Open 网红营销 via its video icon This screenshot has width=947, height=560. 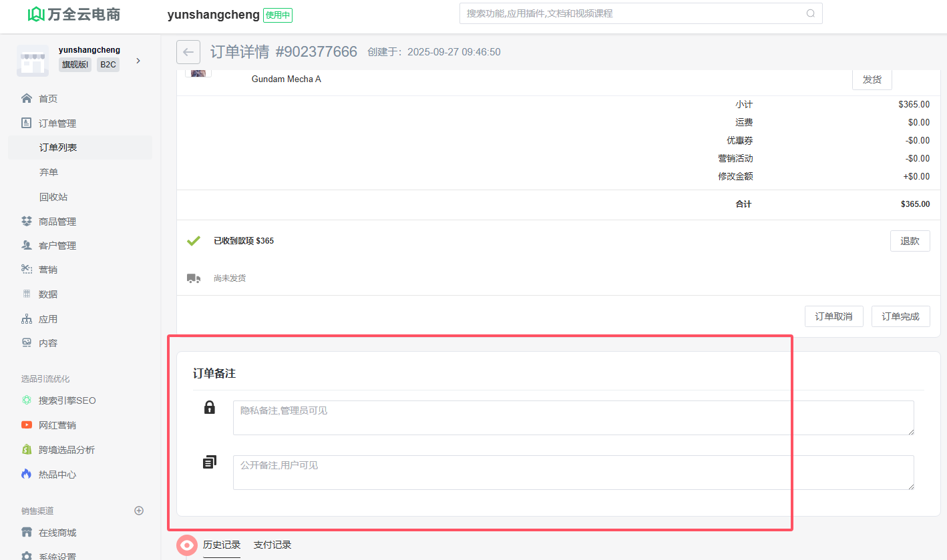(27, 425)
